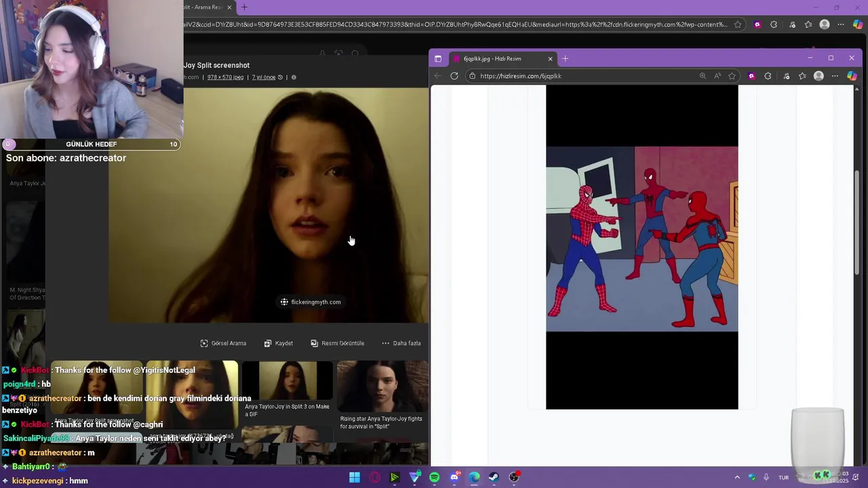
Task: Open Settings and more menu in back Edge window
Action: pyautogui.click(x=841, y=24)
